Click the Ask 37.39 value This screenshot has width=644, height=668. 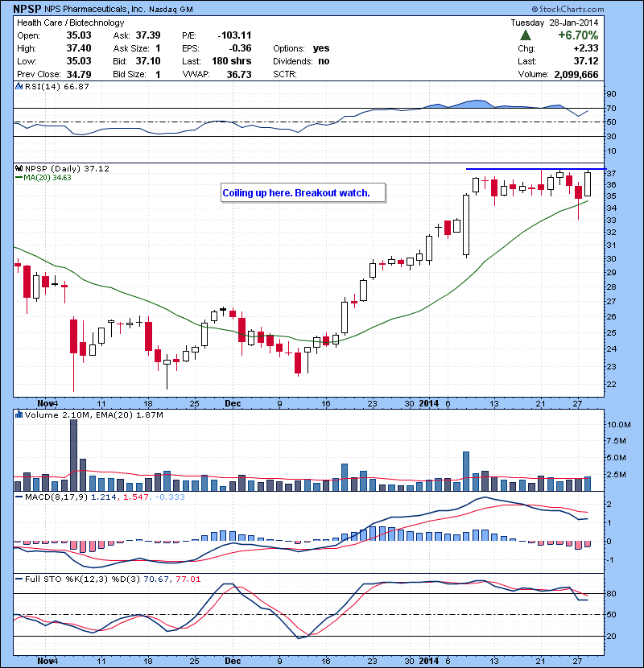point(148,35)
